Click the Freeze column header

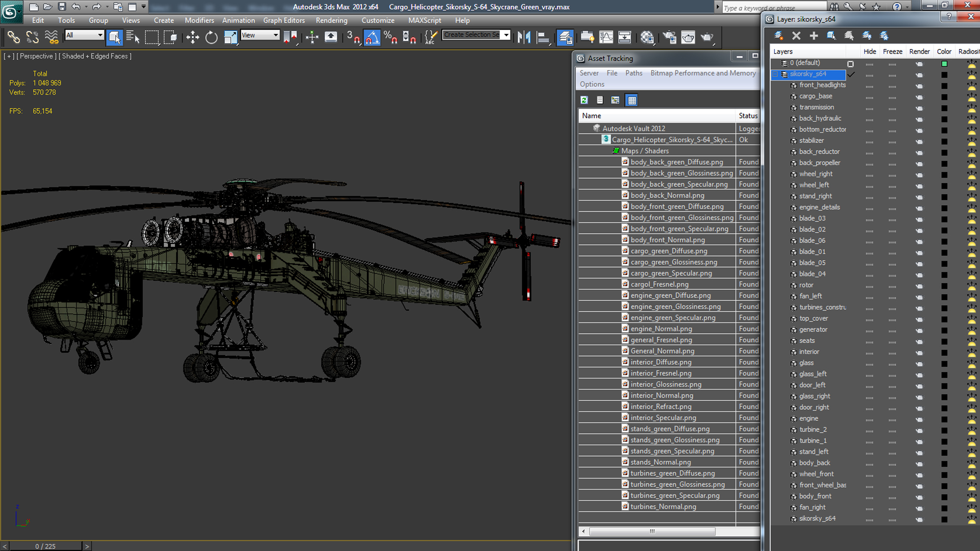pyautogui.click(x=892, y=52)
